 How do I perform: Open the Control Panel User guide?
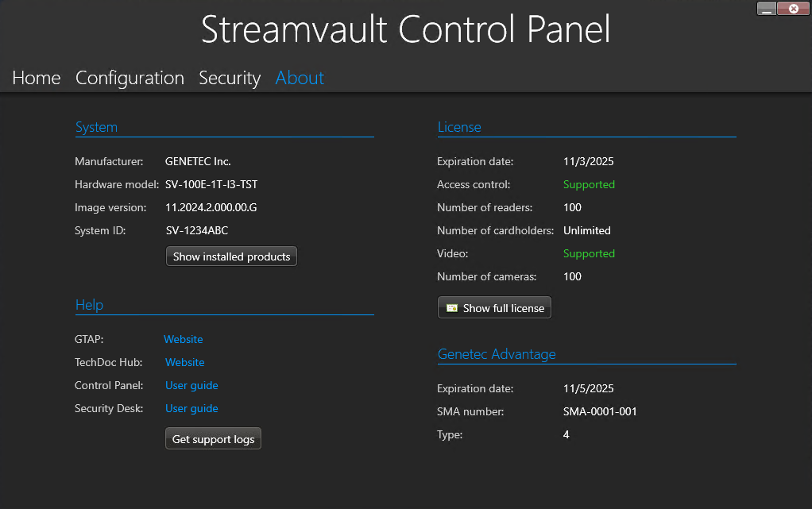191,385
